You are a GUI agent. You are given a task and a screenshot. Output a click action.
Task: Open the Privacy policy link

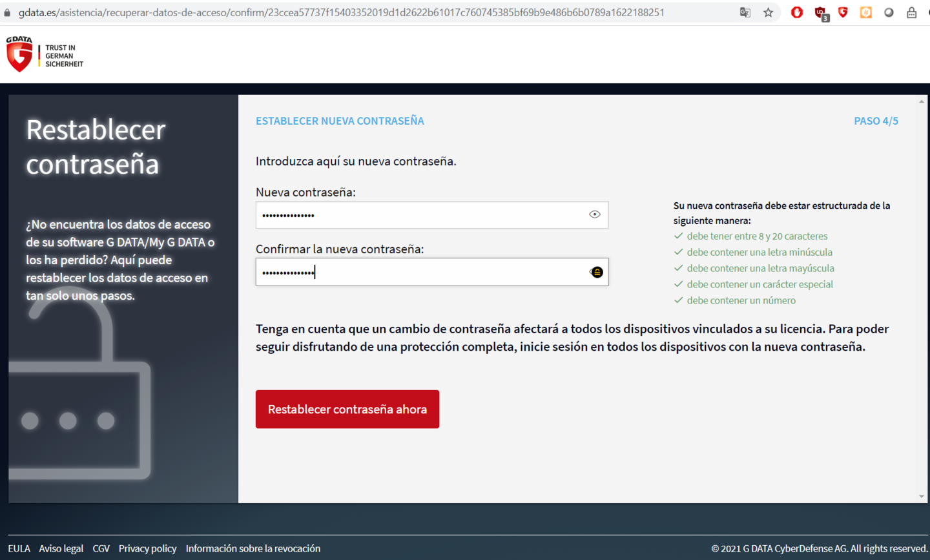pos(147,548)
